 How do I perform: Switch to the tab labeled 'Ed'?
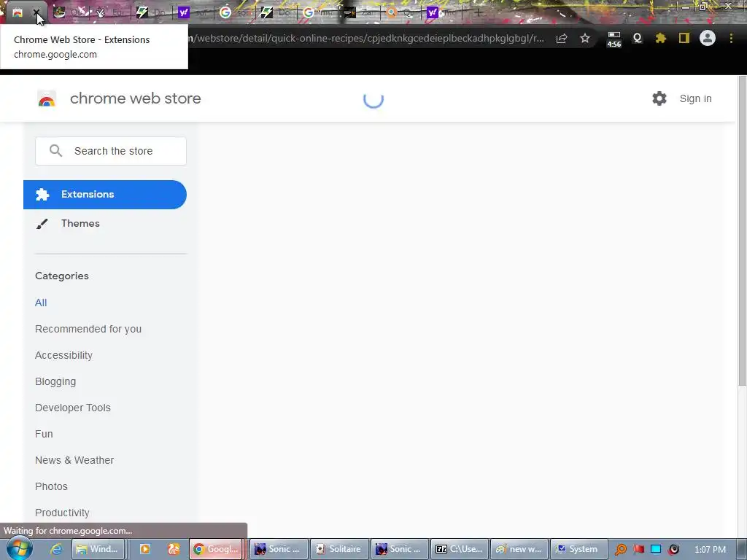(x=111, y=13)
